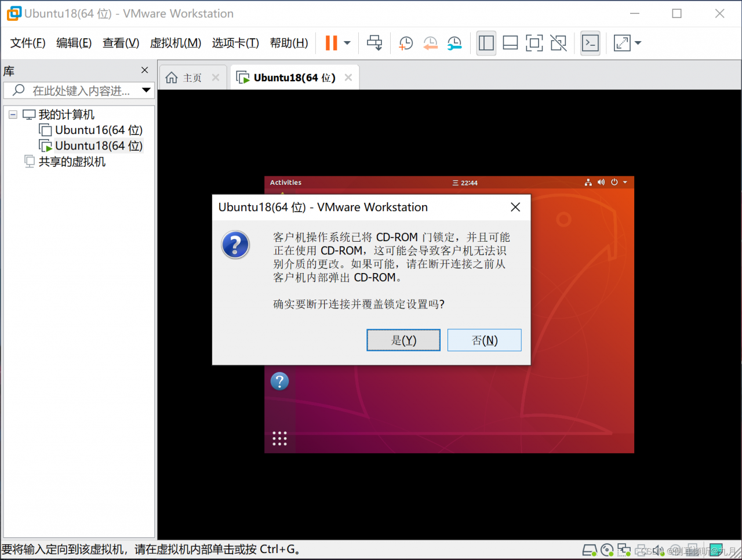Click the full screen mode icon
The width and height of the screenshot is (742, 560).
(x=534, y=43)
